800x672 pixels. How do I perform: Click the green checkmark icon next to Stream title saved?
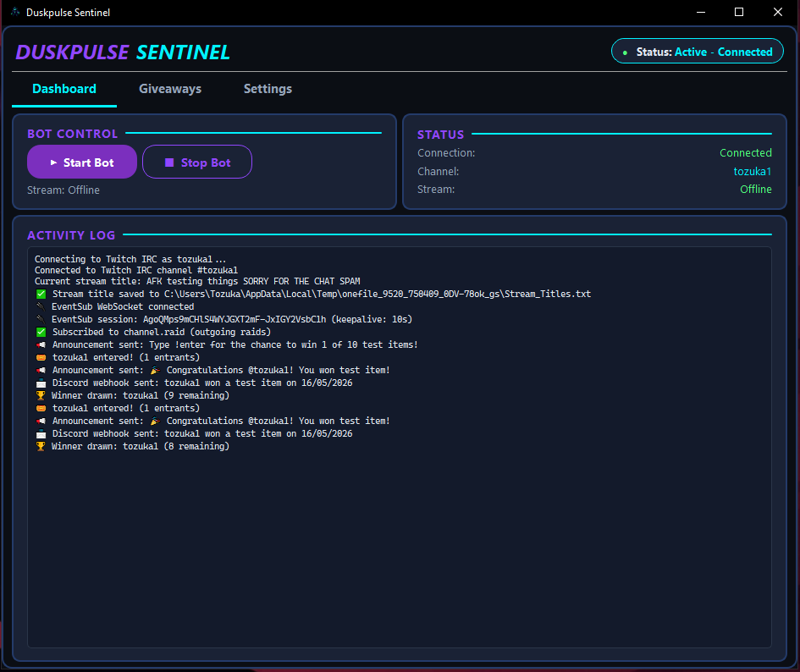41,294
